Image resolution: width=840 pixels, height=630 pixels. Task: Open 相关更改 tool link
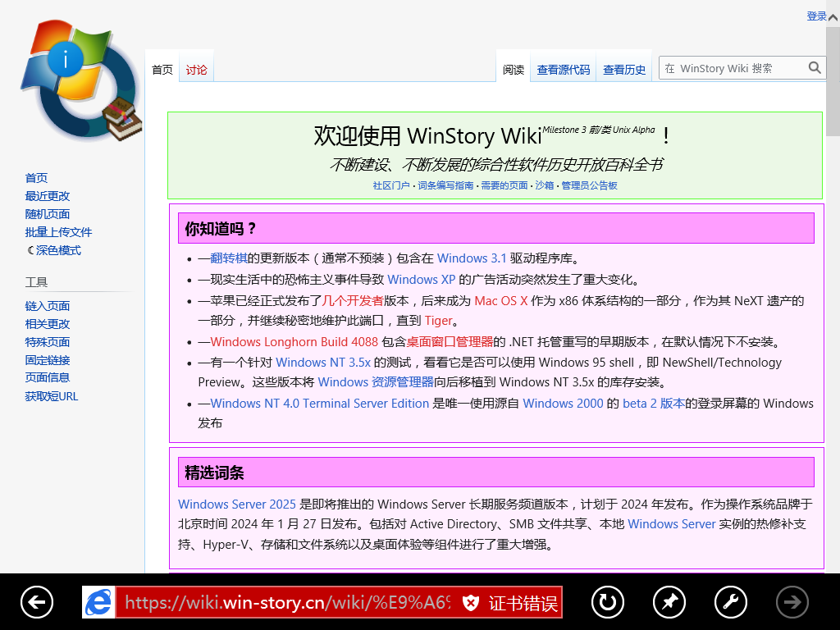47,324
